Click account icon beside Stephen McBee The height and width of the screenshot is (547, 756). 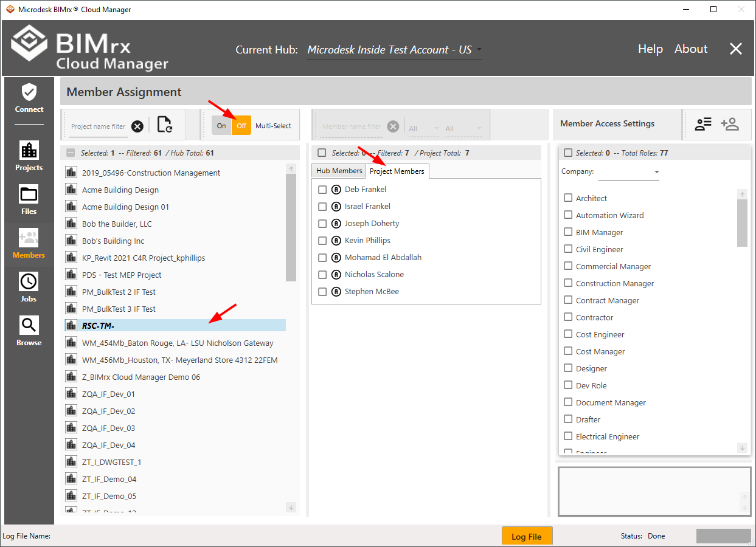point(336,292)
